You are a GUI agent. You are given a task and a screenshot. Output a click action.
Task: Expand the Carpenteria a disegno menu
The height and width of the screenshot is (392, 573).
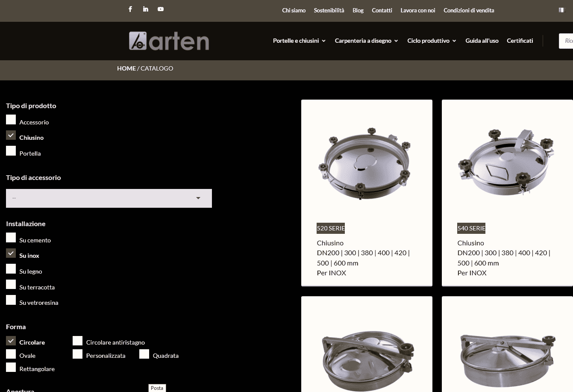click(x=366, y=41)
